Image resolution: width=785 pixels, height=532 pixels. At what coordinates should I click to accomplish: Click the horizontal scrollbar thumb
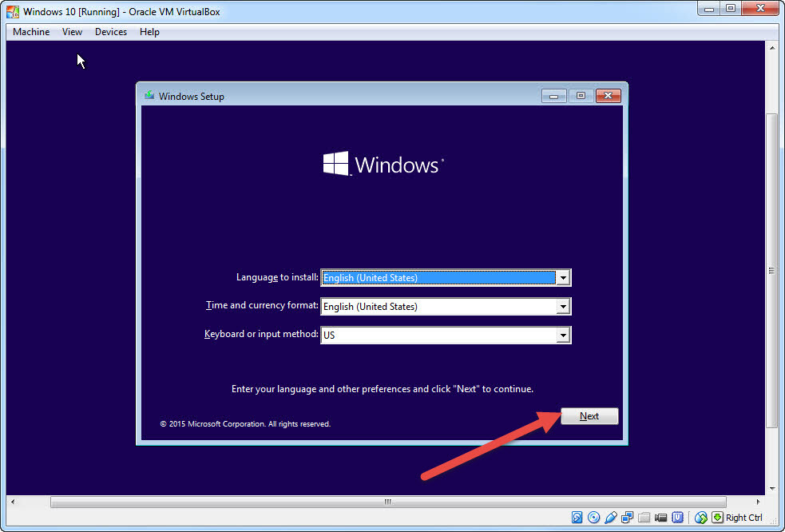coord(388,502)
